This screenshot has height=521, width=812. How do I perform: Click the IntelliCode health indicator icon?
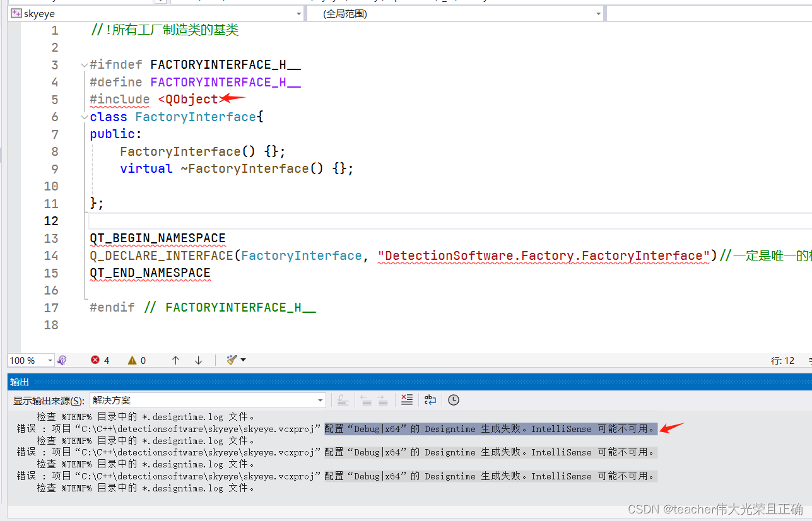[62, 360]
